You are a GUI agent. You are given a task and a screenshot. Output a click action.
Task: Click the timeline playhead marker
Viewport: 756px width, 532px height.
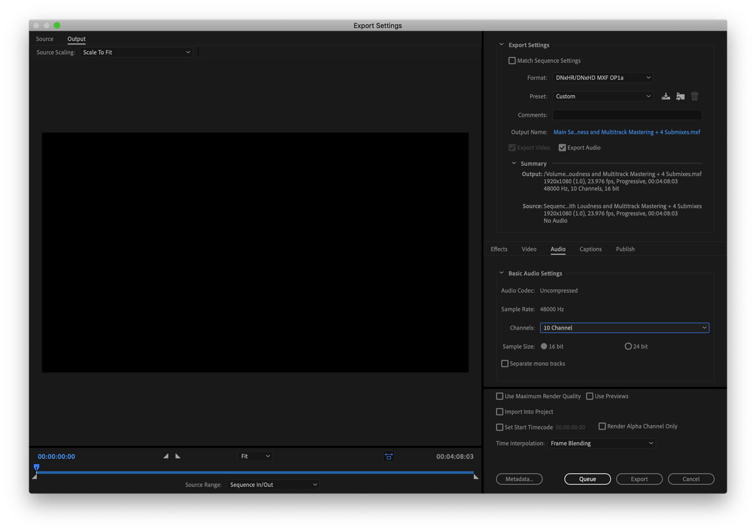[x=36, y=467]
